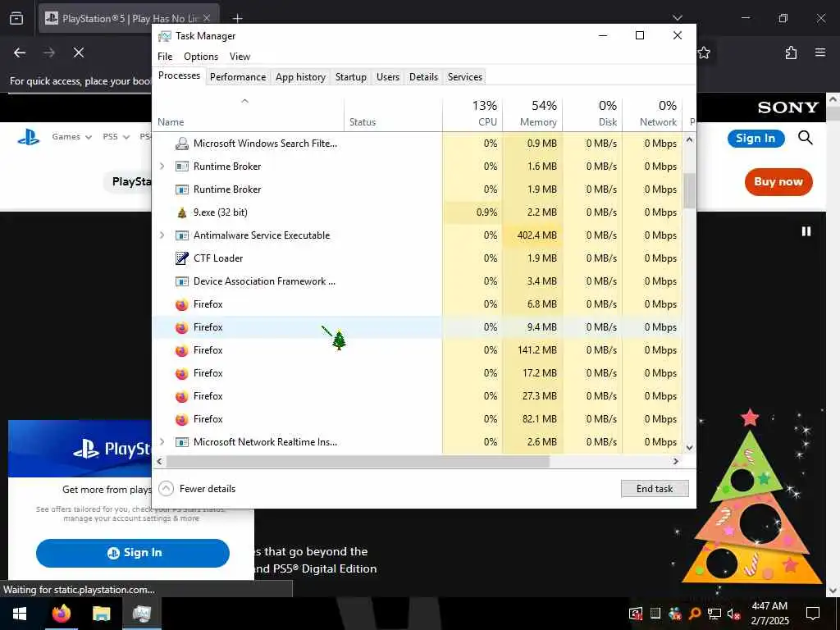Sort processes by Memory column header
This screenshot has width=840, height=630.
532,113
